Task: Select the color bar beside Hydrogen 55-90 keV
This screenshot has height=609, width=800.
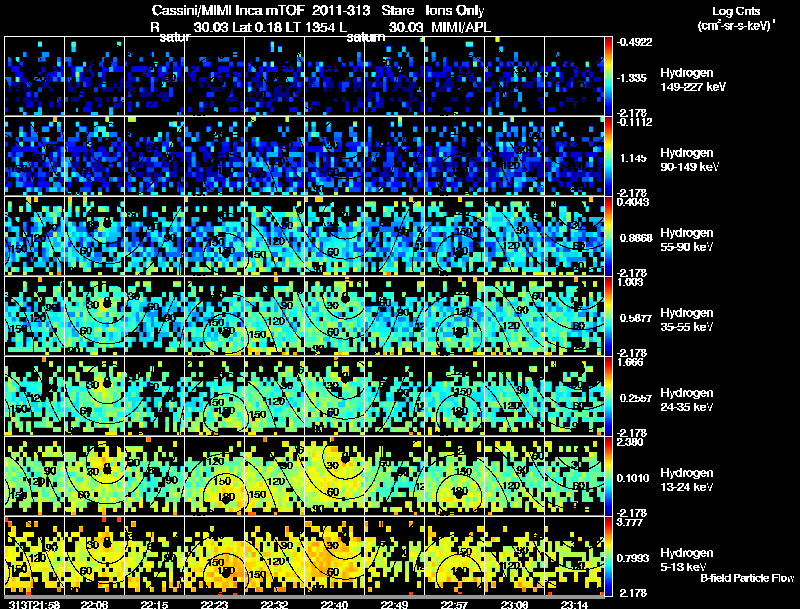Action: pyautogui.click(x=608, y=236)
